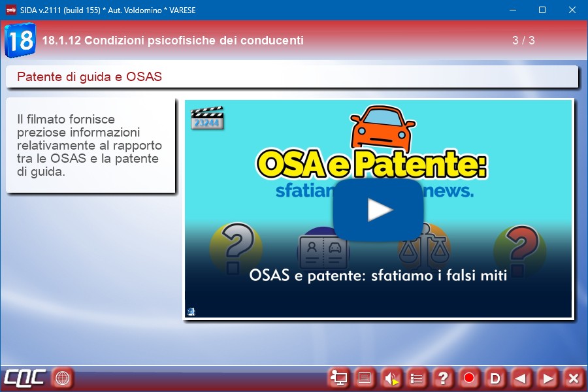
Task: Click the small icon in video's lower-left corner
Action: pyautogui.click(x=191, y=312)
